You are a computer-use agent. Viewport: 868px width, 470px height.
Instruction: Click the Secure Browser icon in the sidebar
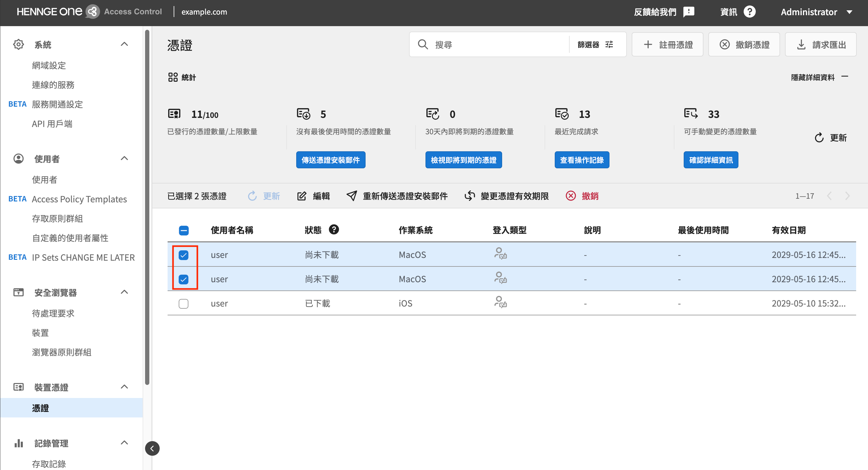tap(19, 292)
